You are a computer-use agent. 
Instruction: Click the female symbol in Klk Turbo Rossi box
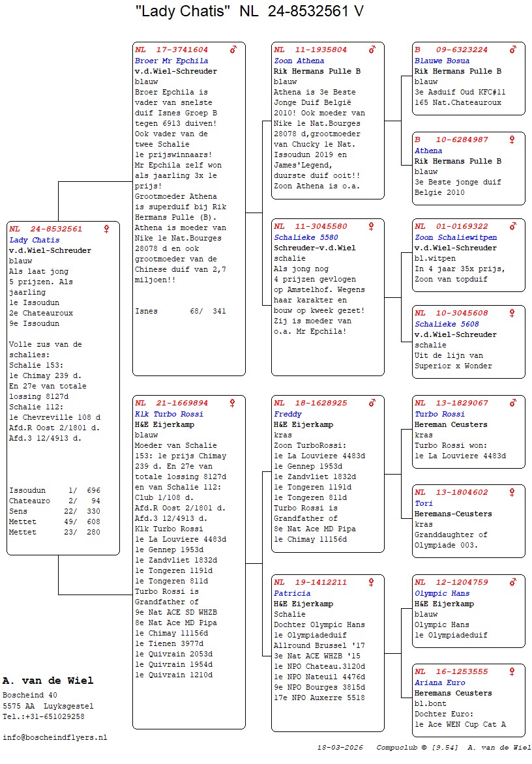[233, 404]
